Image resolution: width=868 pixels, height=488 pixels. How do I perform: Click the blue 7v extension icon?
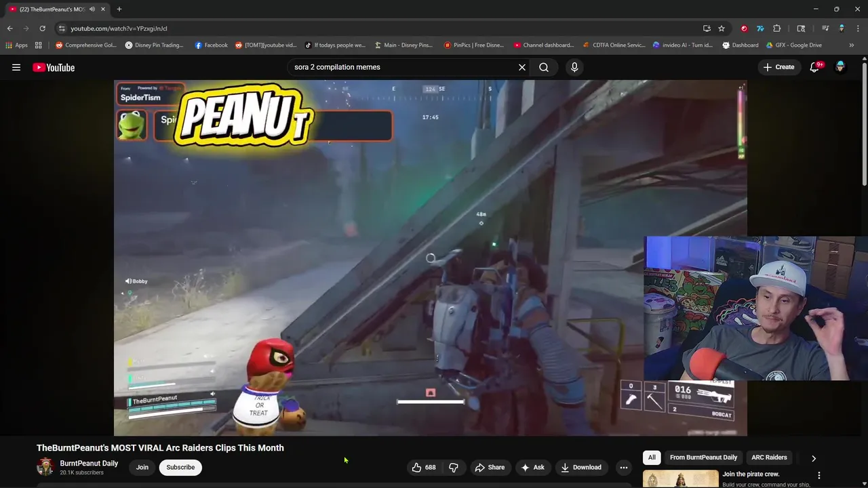tap(760, 28)
